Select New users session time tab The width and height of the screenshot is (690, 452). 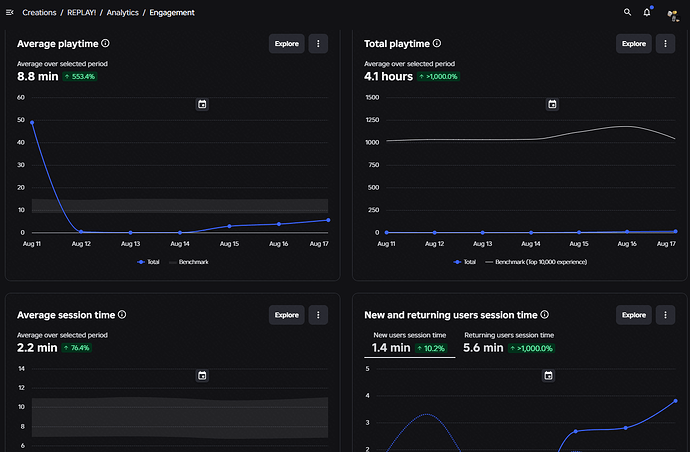pyautogui.click(x=410, y=342)
